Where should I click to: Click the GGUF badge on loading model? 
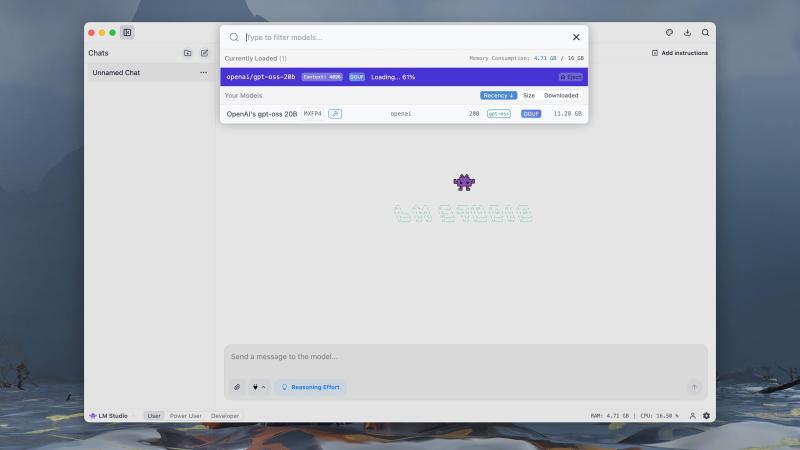coord(357,77)
